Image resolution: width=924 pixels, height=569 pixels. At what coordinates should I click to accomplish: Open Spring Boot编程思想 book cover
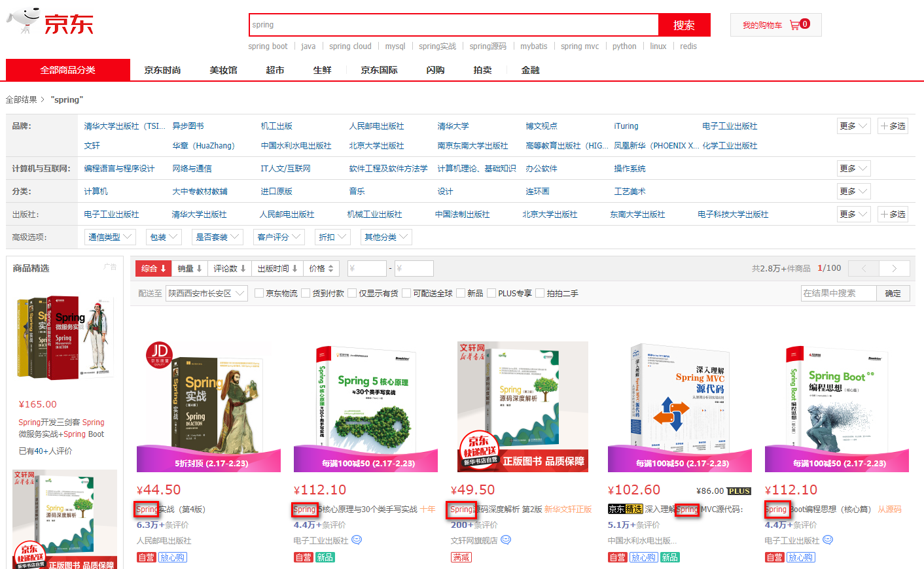pos(837,406)
